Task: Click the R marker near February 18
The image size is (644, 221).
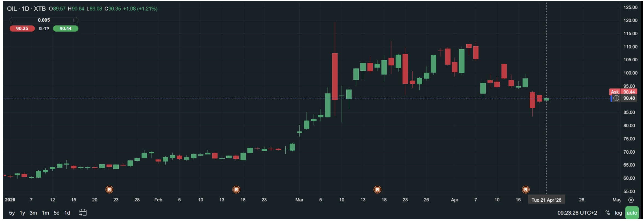Action: pos(236,190)
